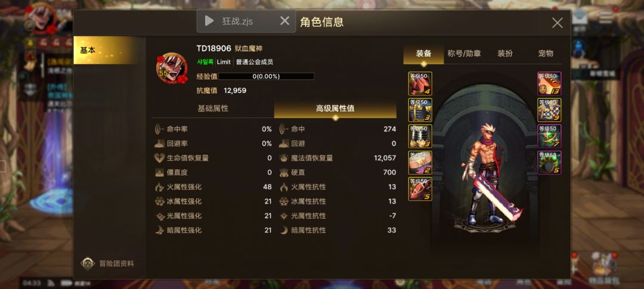Select the green +5 ring equipment slot
The height and width of the screenshot is (289, 644).
(549, 162)
